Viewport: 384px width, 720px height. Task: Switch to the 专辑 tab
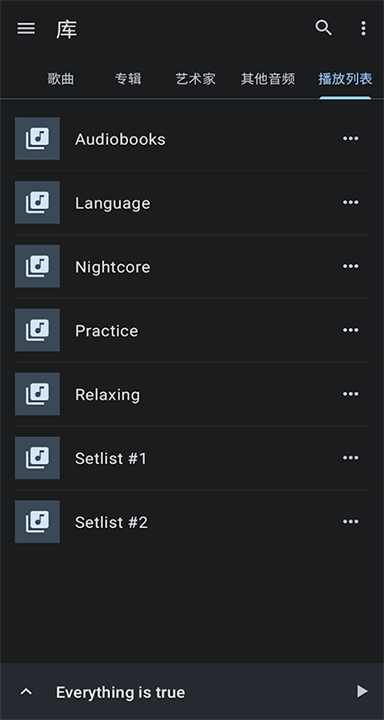click(x=128, y=79)
